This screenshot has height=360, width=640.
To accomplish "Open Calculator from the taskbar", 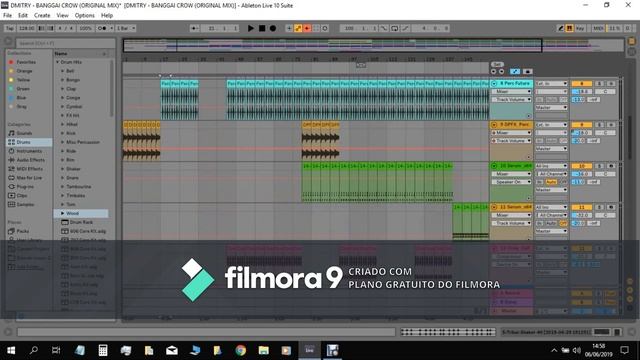I will coord(103,350).
